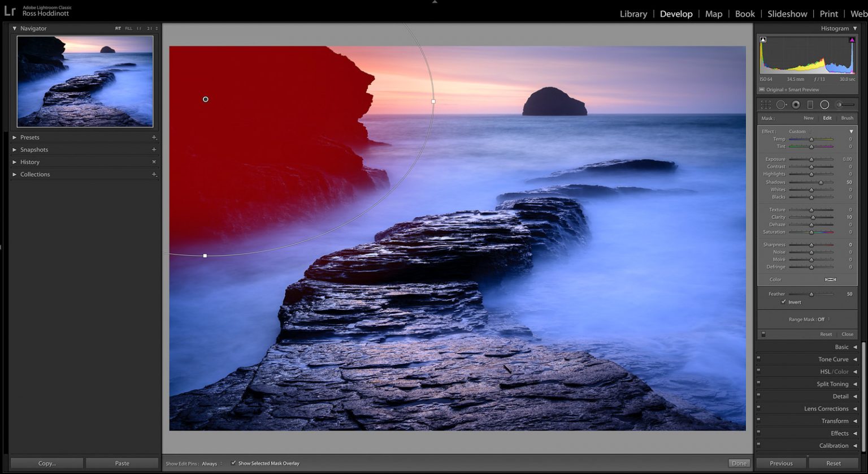Click the Done button

click(x=739, y=463)
